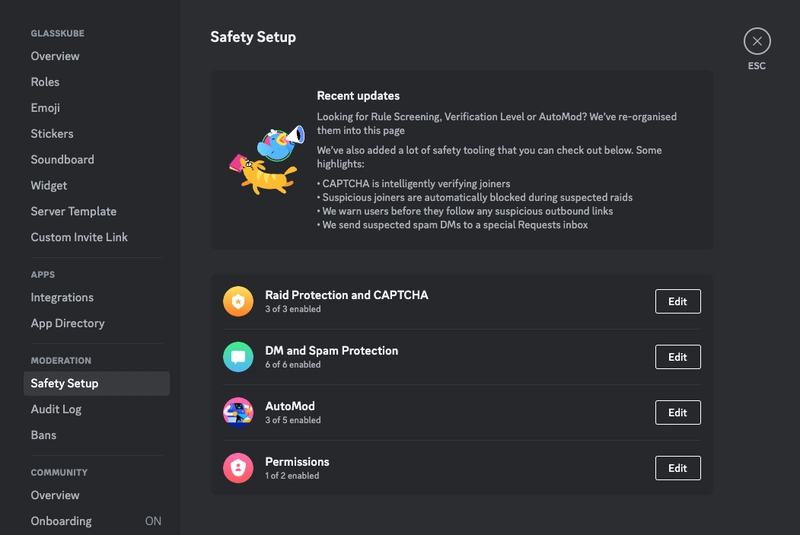Click the Permissions title text
Image resolution: width=800 pixels, height=535 pixels.
click(x=297, y=462)
